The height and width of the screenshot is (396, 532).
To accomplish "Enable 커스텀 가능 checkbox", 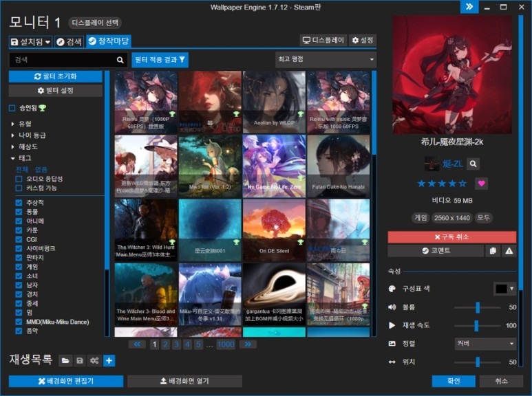I will tap(19, 188).
